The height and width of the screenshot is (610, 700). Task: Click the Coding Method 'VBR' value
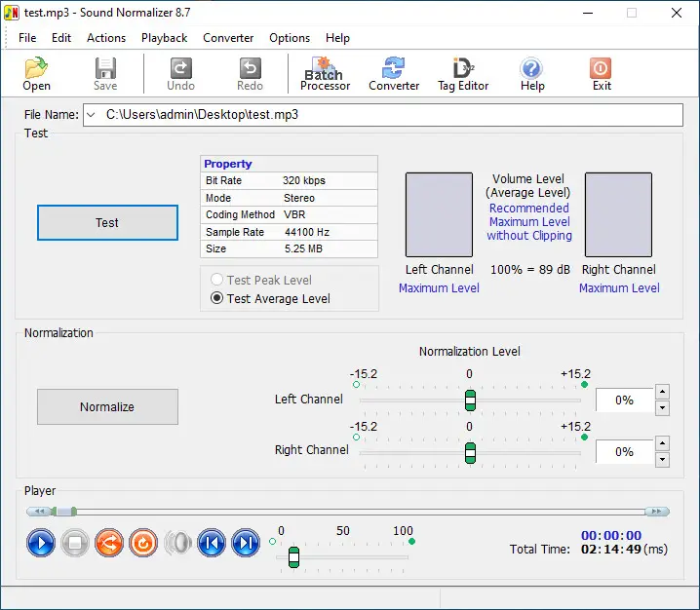[x=294, y=214]
